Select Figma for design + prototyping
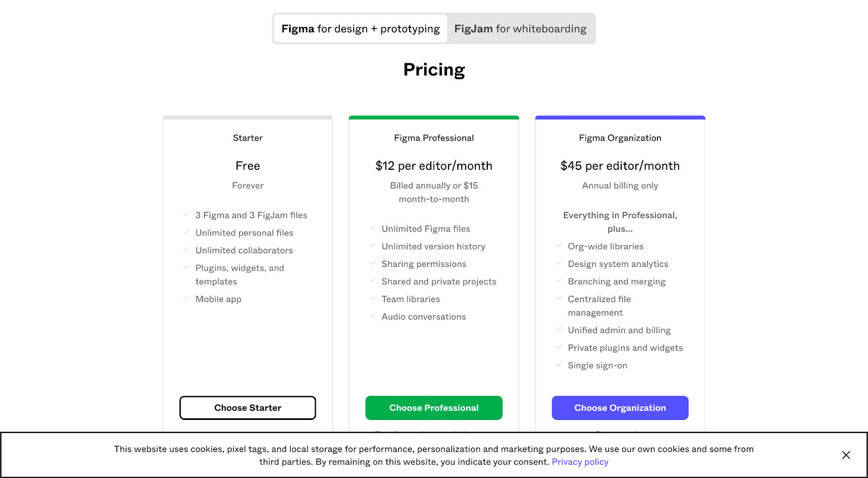Image resolution: width=868 pixels, height=478 pixels. pos(360,28)
